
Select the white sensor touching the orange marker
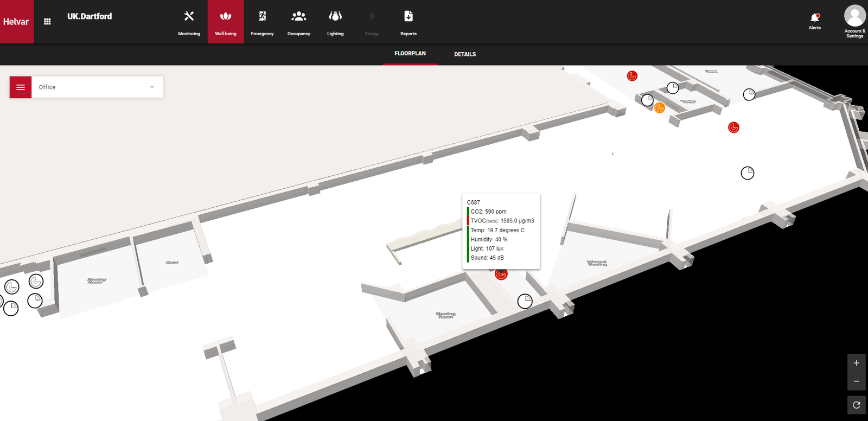647,100
